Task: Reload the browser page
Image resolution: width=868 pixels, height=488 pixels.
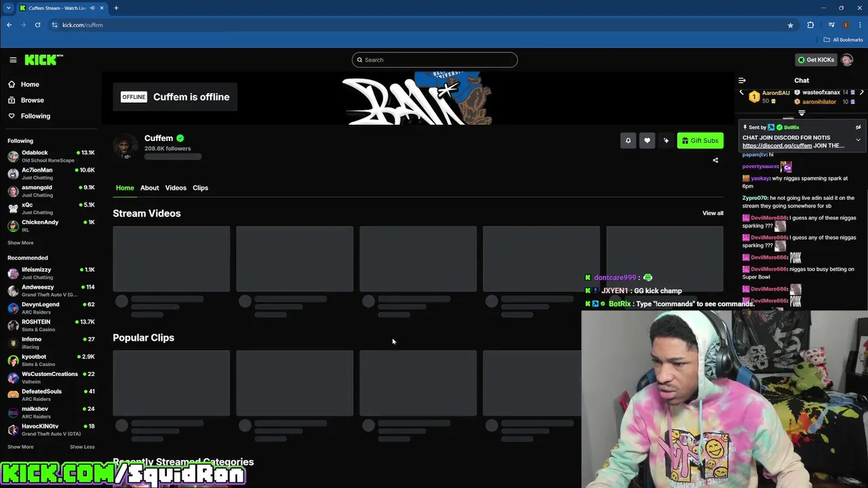Action: [37, 25]
